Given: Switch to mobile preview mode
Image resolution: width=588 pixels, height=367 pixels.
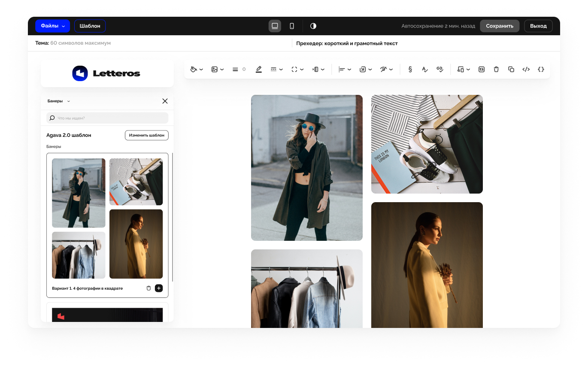Looking at the screenshot, I should (292, 26).
